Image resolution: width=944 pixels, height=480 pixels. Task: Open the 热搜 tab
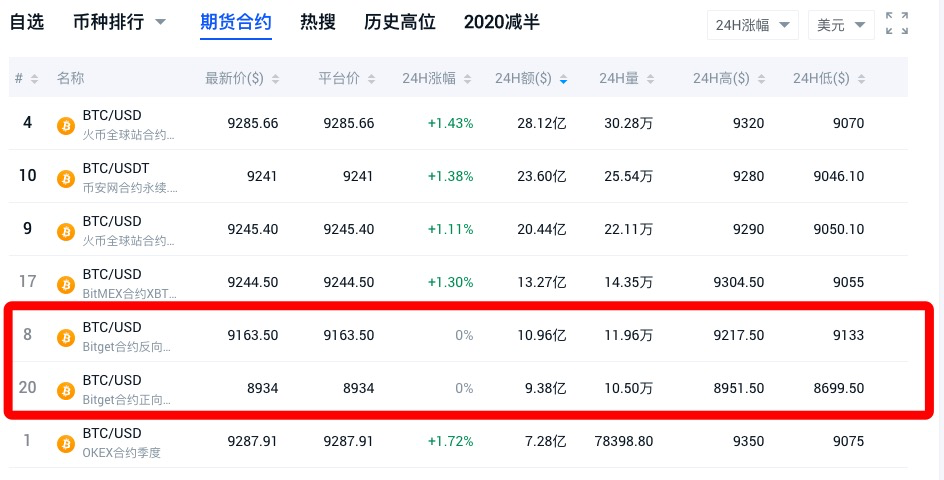tap(317, 23)
